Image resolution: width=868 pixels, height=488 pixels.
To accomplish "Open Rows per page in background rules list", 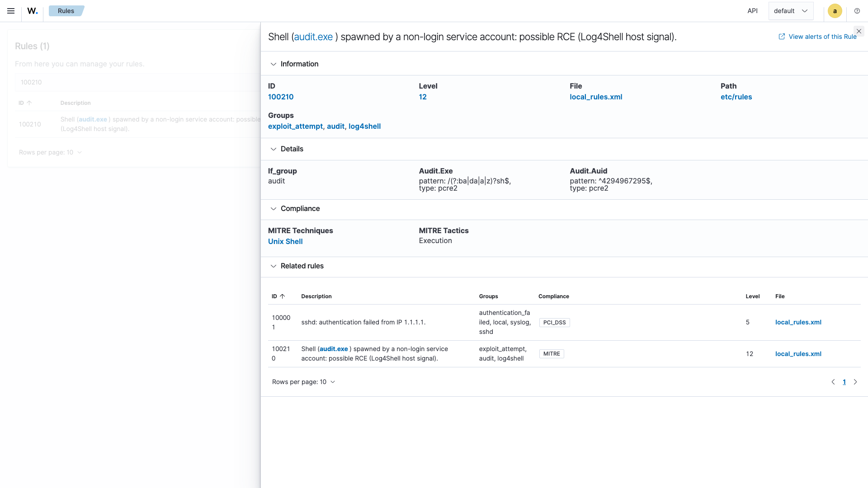I will pyautogui.click(x=50, y=152).
